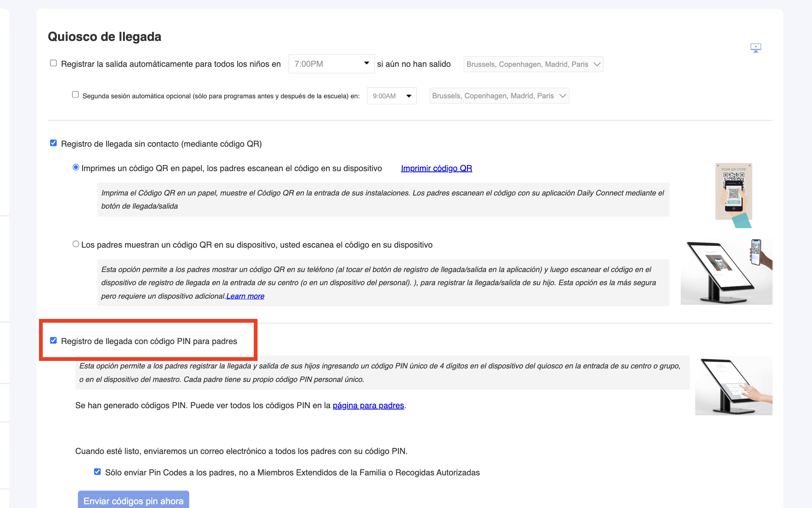
Task: Click the Imprimir código QR link
Action: [436, 168]
